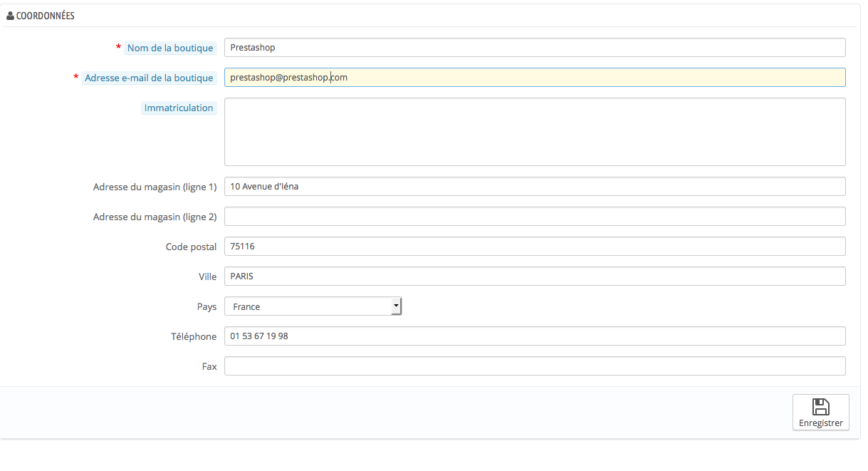Click the Nom de la boutique label
Viewport: 868px width, 471px height.
click(x=170, y=48)
